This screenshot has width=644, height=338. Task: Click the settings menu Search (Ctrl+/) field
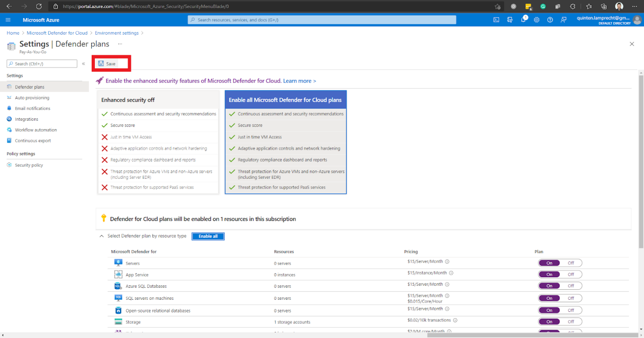pos(42,64)
